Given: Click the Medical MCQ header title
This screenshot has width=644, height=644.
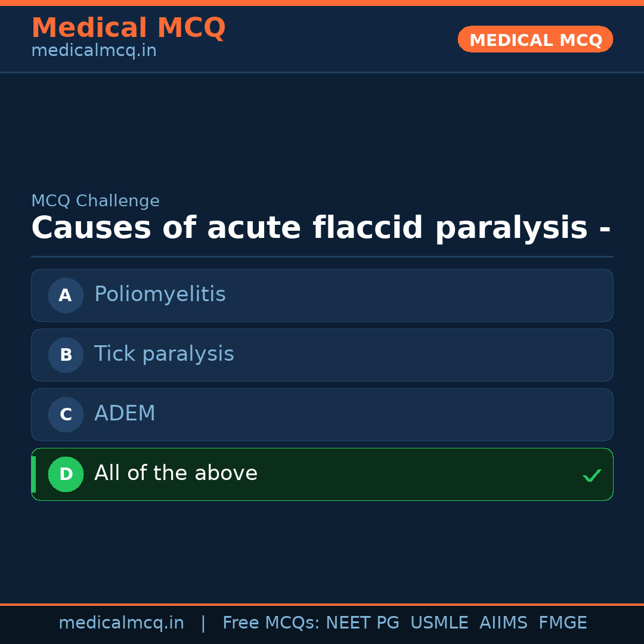Looking at the screenshot, I should point(128,28).
